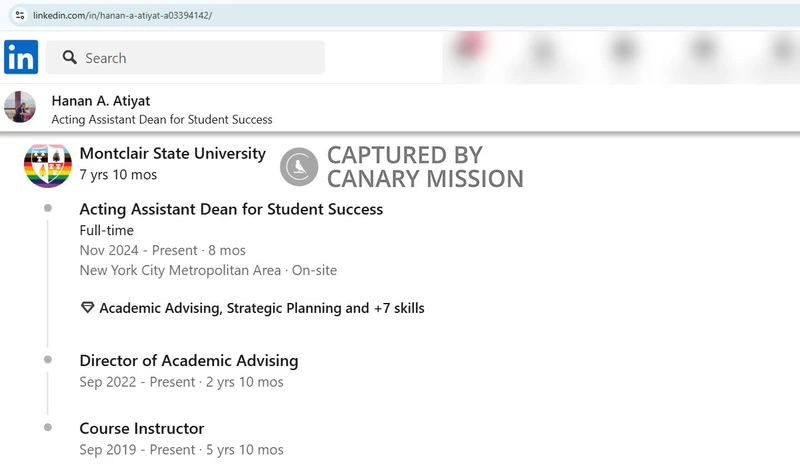800x471 pixels.
Task: Click Nov 2024 - Present date range
Action: click(138, 250)
